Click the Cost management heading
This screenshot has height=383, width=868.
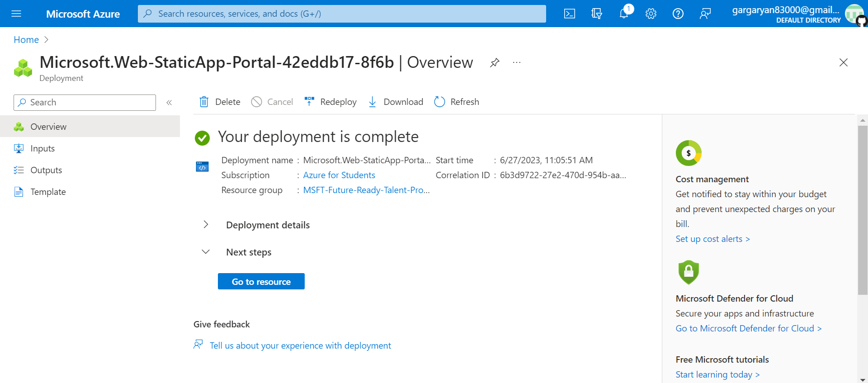pos(712,179)
